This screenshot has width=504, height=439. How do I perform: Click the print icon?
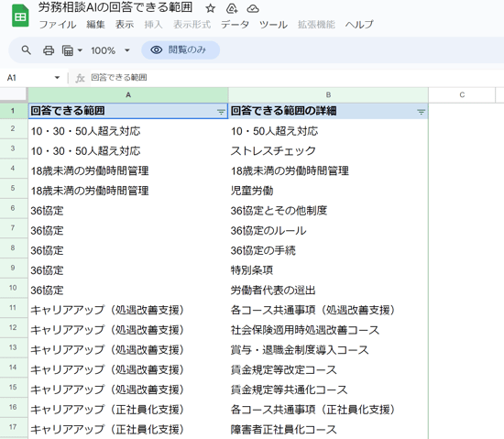(49, 50)
